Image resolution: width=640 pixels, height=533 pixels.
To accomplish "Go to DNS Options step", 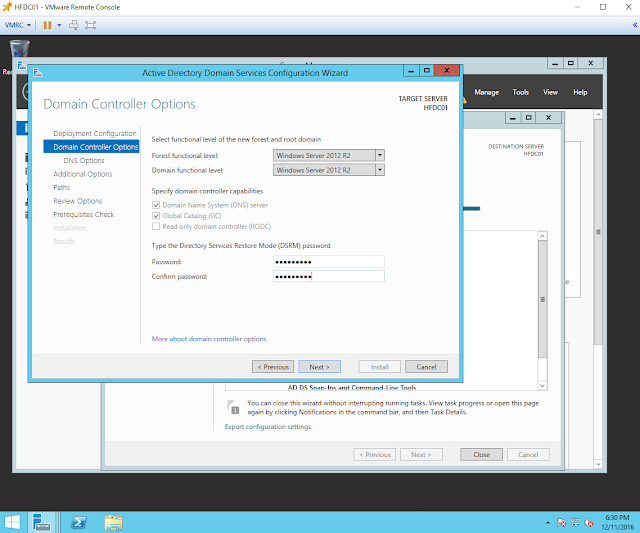I will click(x=84, y=160).
